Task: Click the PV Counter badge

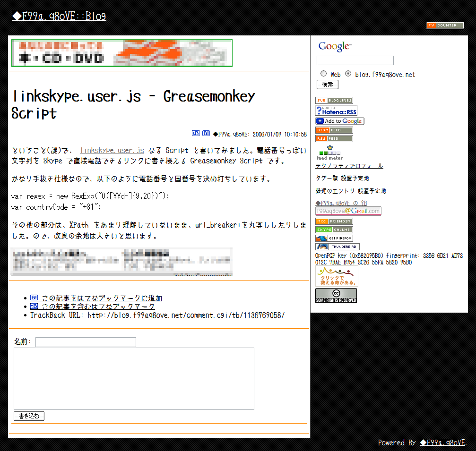Action: click(445, 26)
